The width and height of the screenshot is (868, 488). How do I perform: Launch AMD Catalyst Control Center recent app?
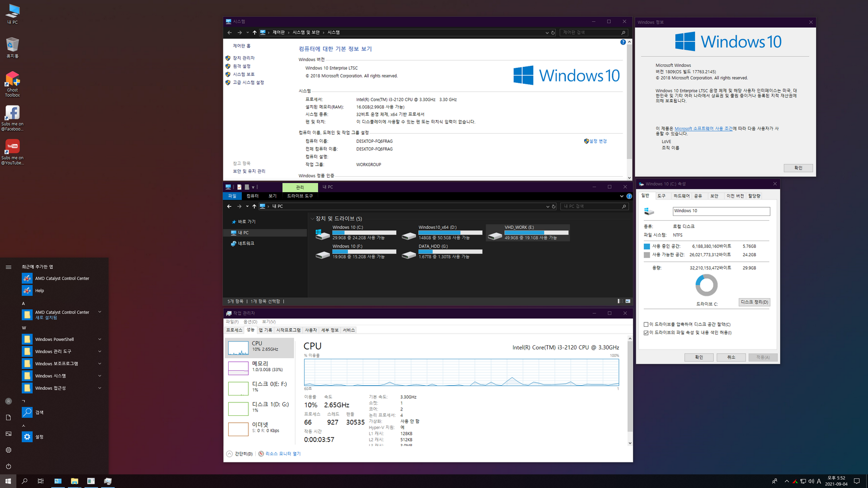click(62, 278)
